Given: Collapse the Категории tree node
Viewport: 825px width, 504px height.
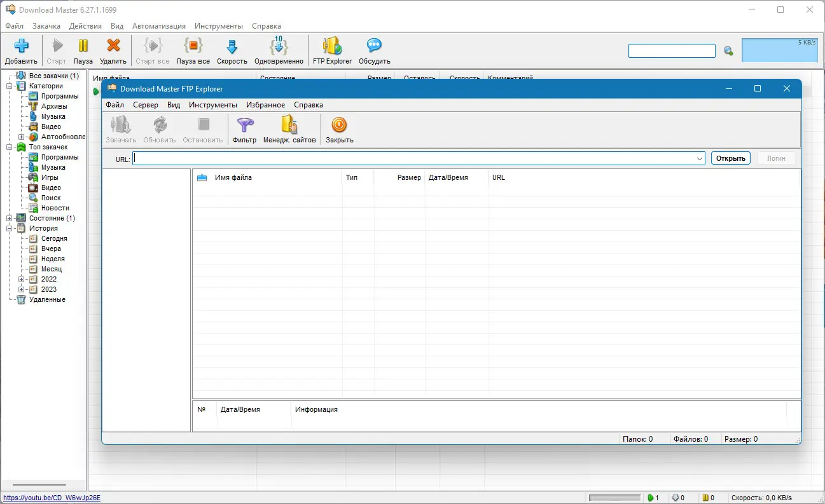Looking at the screenshot, I should [10, 86].
